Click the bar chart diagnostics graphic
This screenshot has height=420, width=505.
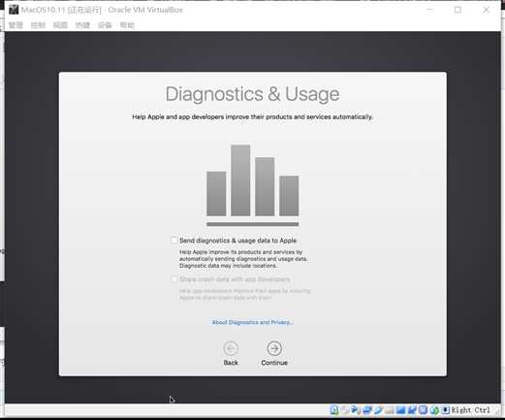tap(252, 185)
